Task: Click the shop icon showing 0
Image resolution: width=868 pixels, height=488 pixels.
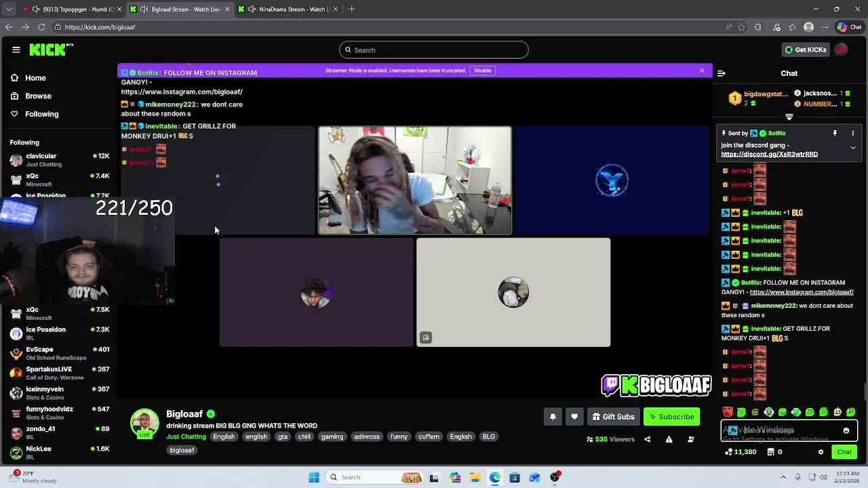Action: [770, 452]
